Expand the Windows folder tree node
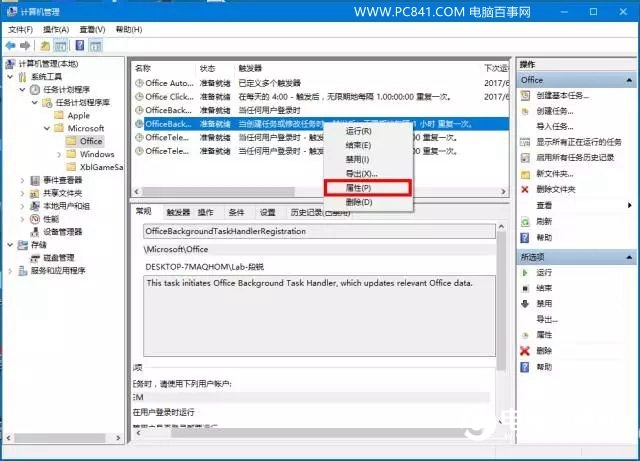The image size is (640, 461). [x=59, y=154]
